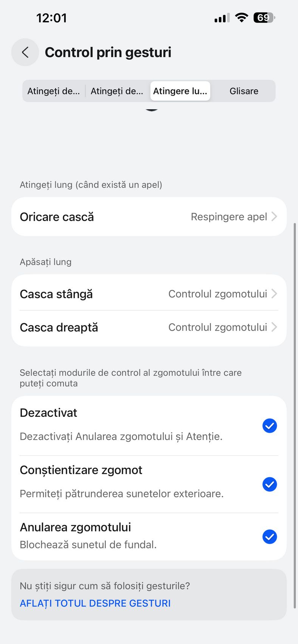
Task: Tap the cellular signal bars icon
Action: point(222,18)
